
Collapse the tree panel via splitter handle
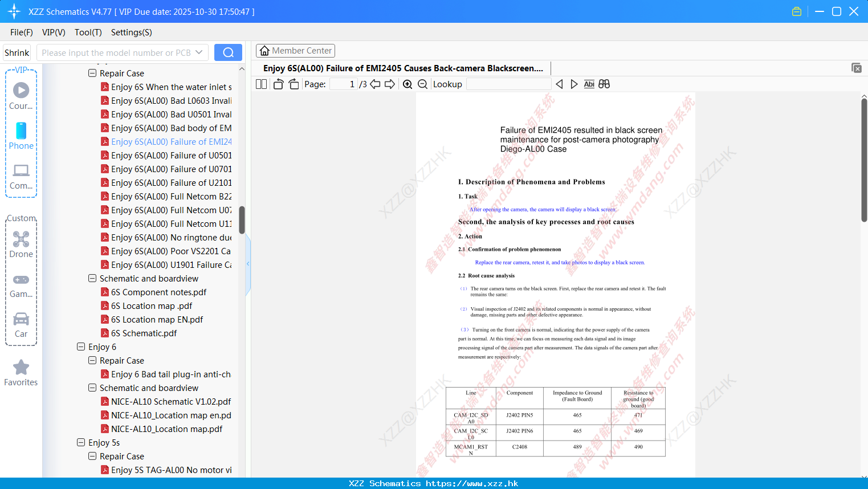(x=248, y=263)
